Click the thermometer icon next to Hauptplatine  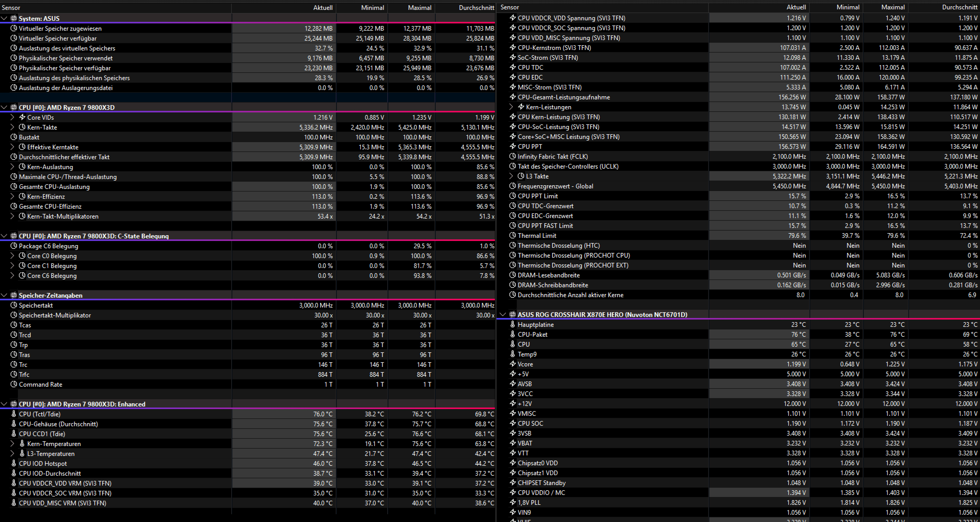point(512,324)
